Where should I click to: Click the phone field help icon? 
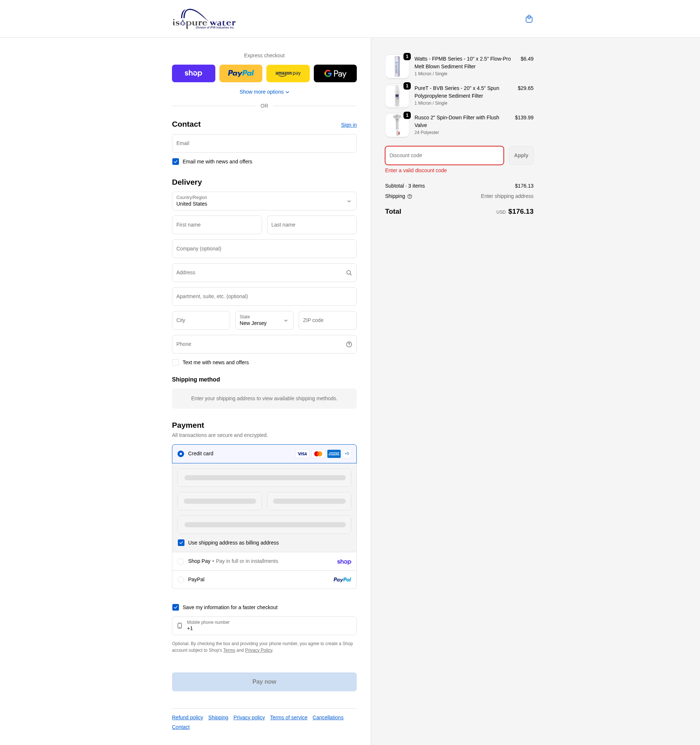point(349,344)
